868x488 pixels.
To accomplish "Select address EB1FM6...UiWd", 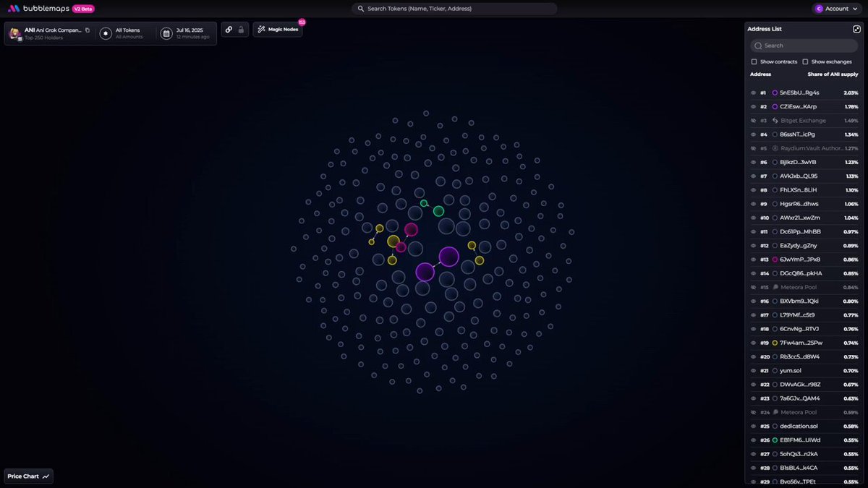I will [800, 440].
